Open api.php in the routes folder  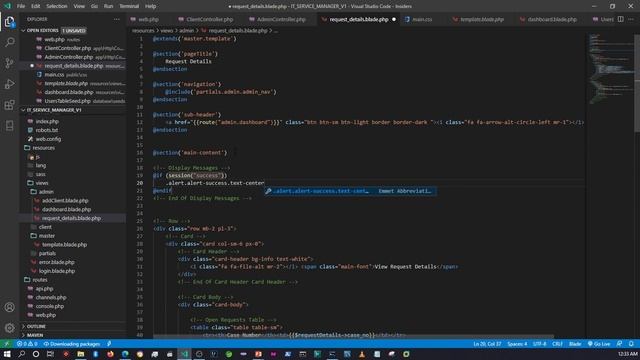[44, 289]
